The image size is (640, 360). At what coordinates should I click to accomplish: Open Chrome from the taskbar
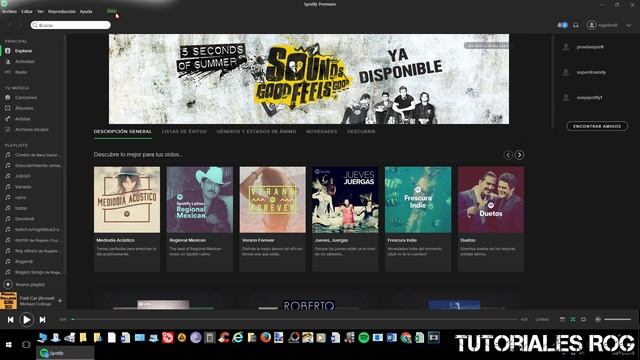pyautogui.click(x=406, y=338)
